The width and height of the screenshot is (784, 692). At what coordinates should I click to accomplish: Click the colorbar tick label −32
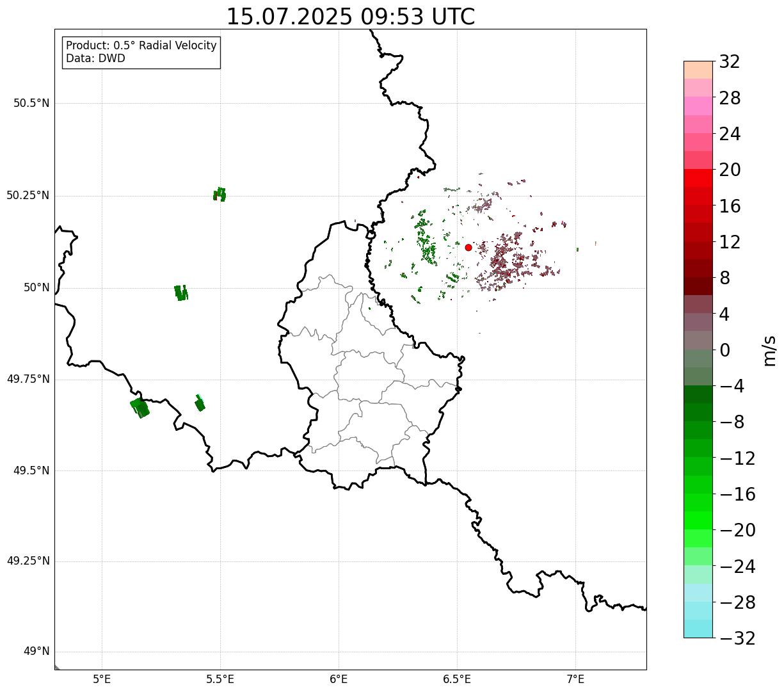[737, 638]
